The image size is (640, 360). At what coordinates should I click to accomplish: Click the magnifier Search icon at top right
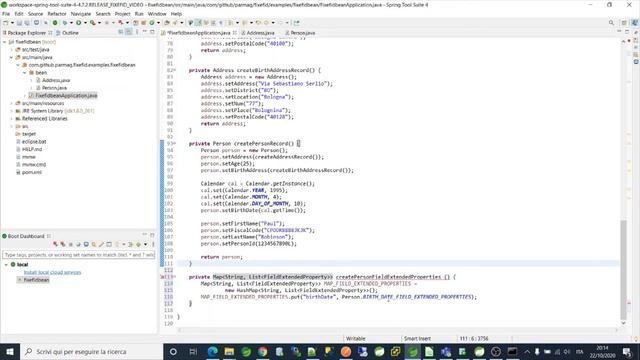pos(611,23)
